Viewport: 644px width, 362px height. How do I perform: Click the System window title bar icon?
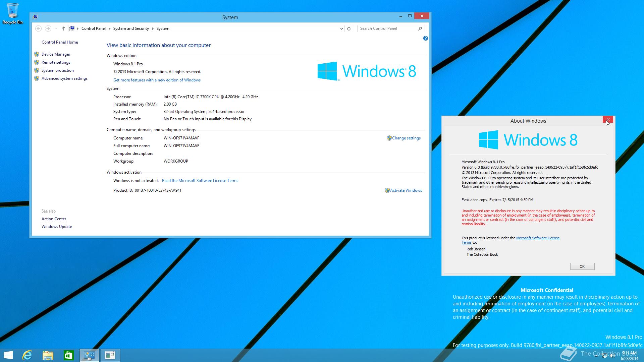click(x=35, y=17)
